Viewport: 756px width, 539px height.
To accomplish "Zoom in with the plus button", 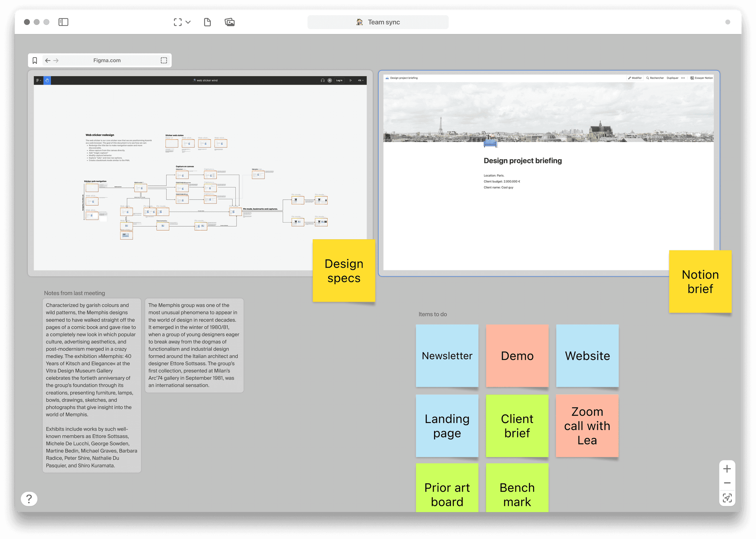I will [x=727, y=469].
